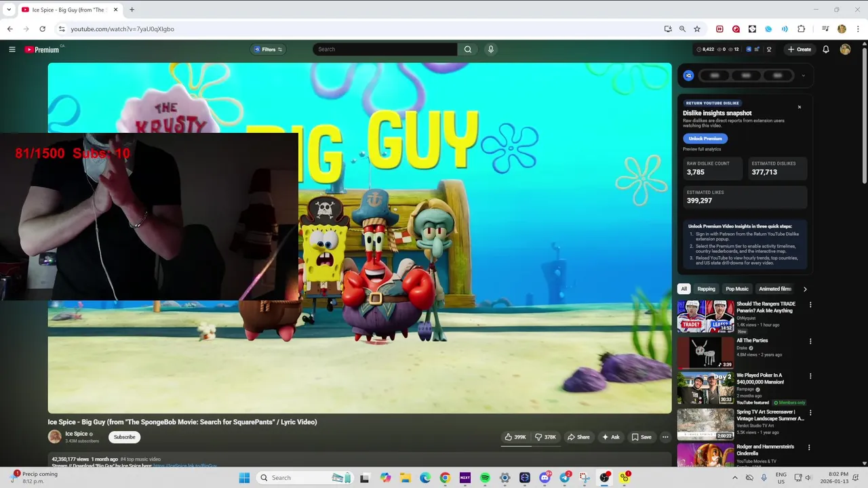This screenshot has height=488, width=868.
Task: Click the video player area
Action: point(359,238)
